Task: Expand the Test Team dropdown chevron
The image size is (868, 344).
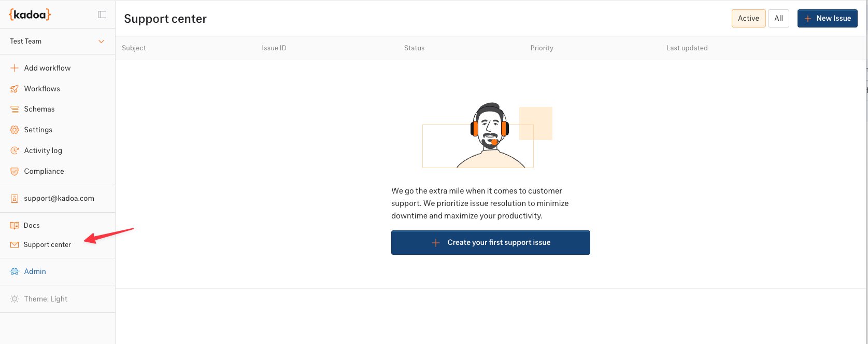Action: pyautogui.click(x=102, y=42)
